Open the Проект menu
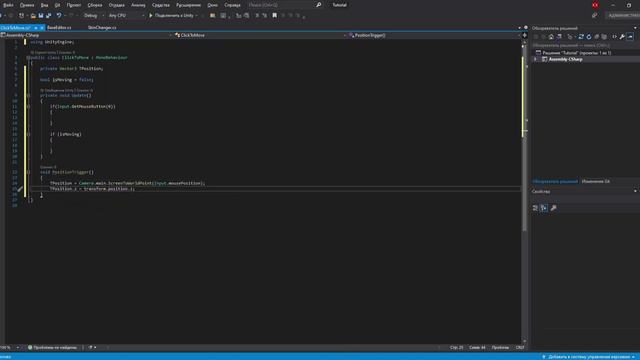 (74, 5)
